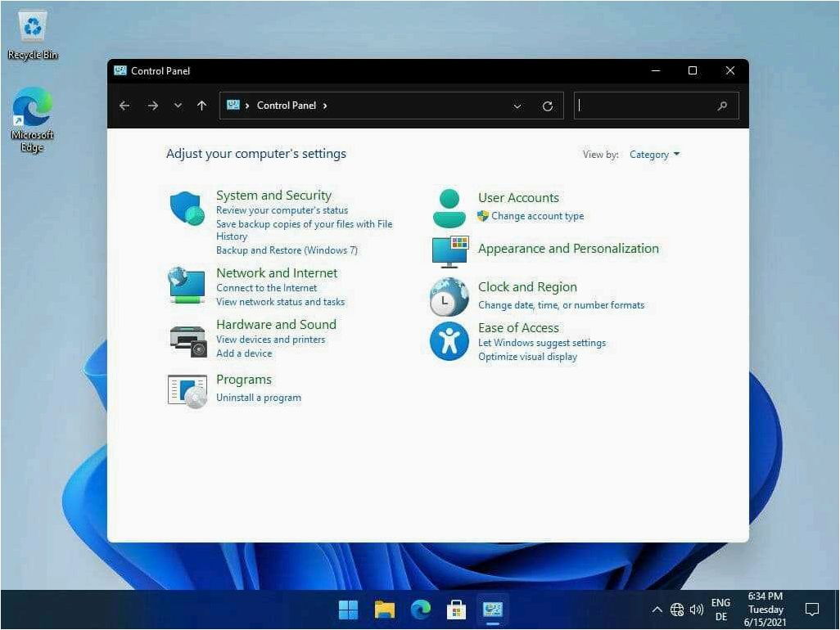
Task: Click the address bar Control Panel icon
Action: (233, 105)
